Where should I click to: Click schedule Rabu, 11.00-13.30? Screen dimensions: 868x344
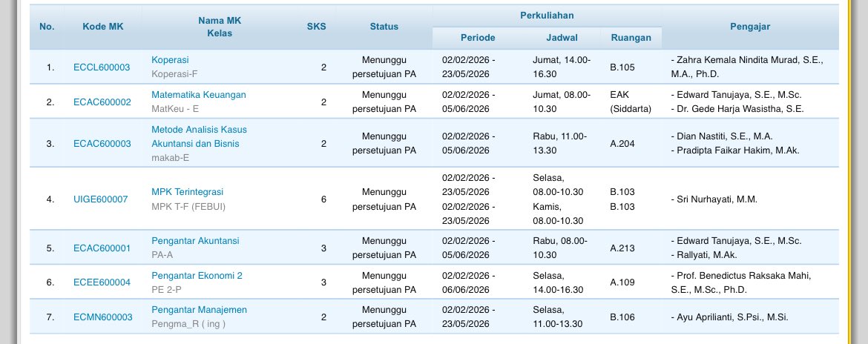pyautogui.click(x=559, y=144)
